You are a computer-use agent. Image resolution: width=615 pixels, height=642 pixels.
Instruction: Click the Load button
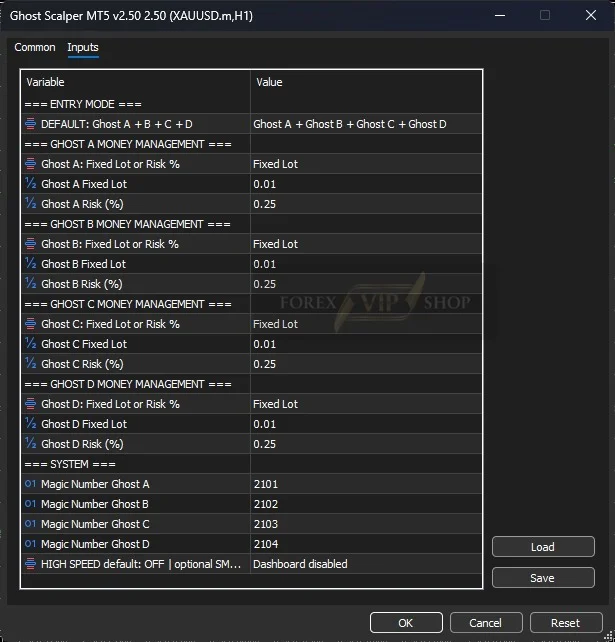(x=543, y=547)
